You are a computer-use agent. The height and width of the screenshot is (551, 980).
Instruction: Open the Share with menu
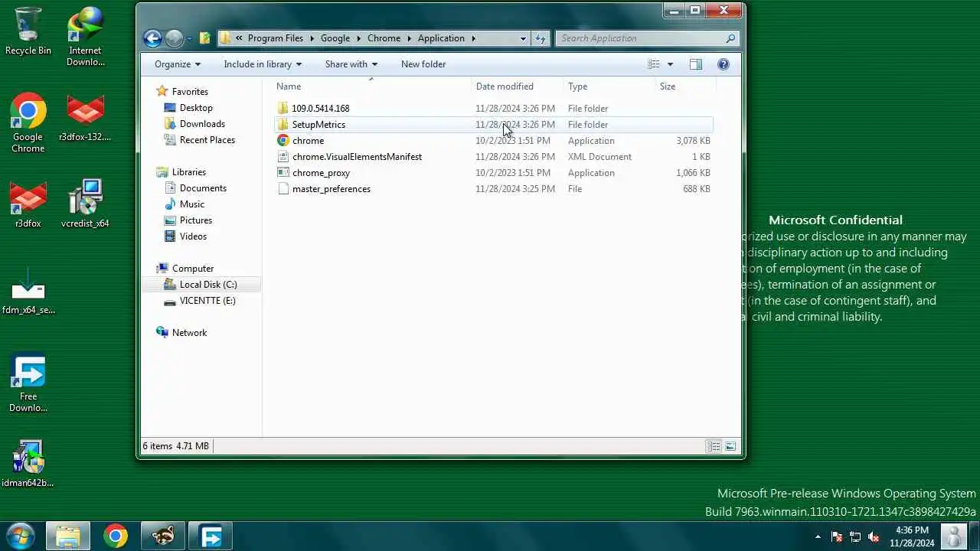click(351, 64)
